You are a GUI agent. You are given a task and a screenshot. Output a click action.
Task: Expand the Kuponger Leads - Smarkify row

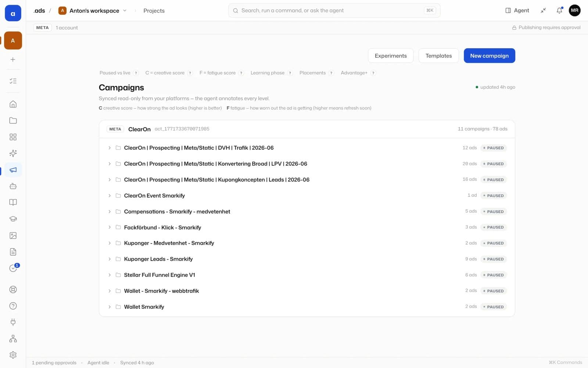click(110, 259)
